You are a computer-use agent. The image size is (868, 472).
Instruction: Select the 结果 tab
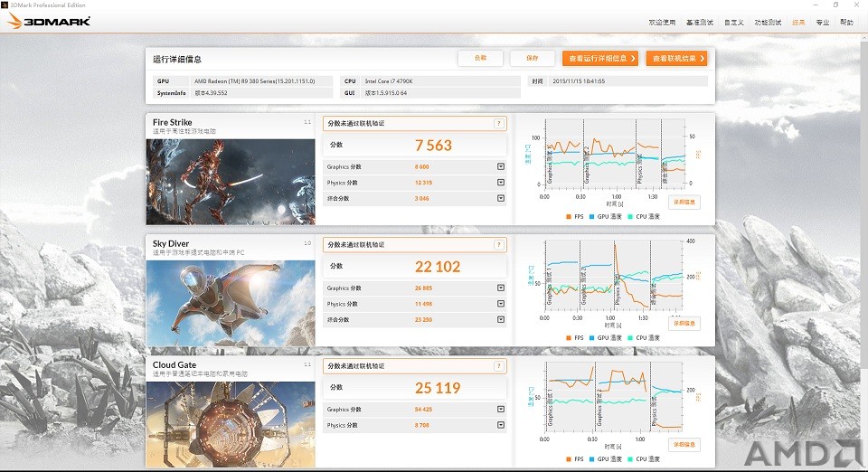[798, 22]
